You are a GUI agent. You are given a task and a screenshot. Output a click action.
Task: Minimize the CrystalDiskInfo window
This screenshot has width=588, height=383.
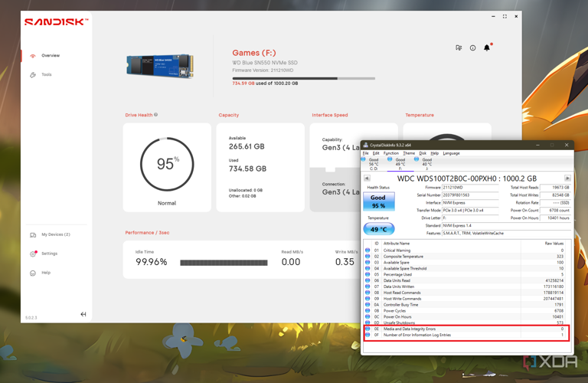537,145
